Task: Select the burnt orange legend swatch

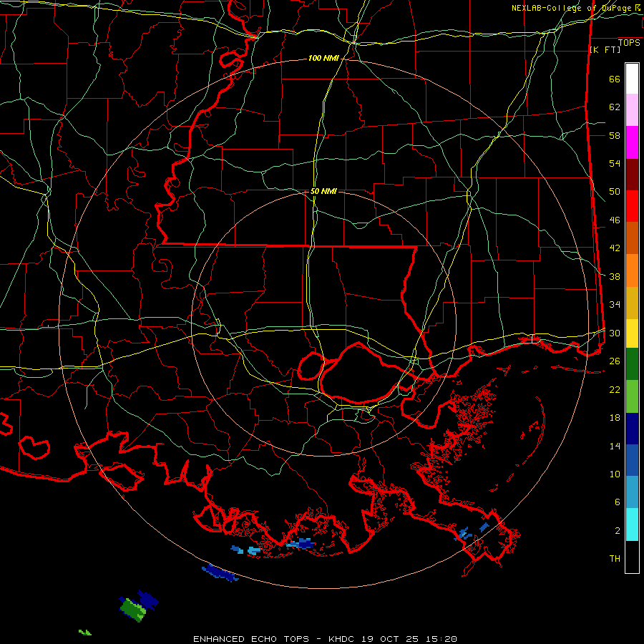Action: (632, 238)
